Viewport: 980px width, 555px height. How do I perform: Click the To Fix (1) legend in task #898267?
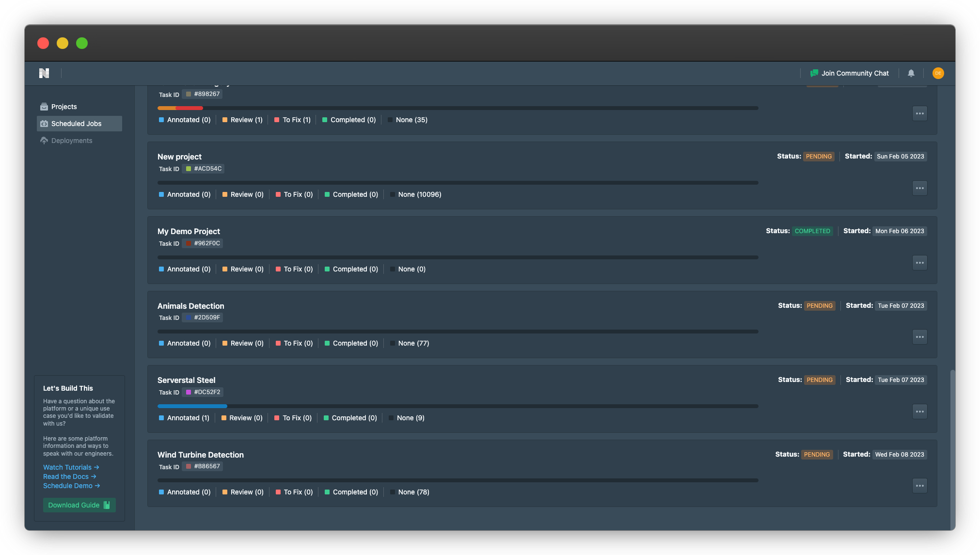[292, 120]
